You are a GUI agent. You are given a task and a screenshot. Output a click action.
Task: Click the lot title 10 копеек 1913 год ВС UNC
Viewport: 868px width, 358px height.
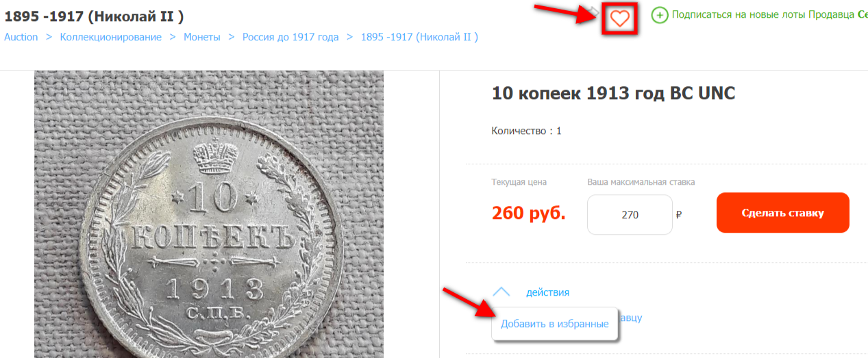613,94
